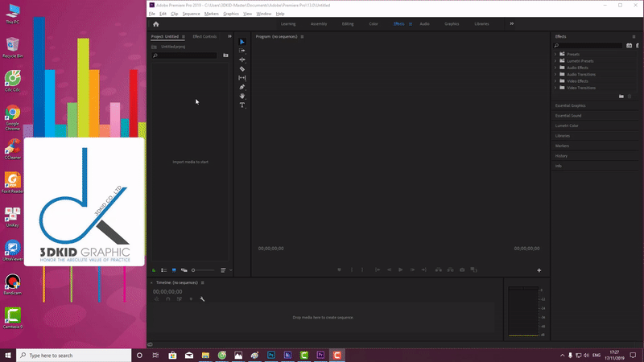The height and width of the screenshot is (362, 644).
Task: Expand the Presets folder
Action: (555, 54)
